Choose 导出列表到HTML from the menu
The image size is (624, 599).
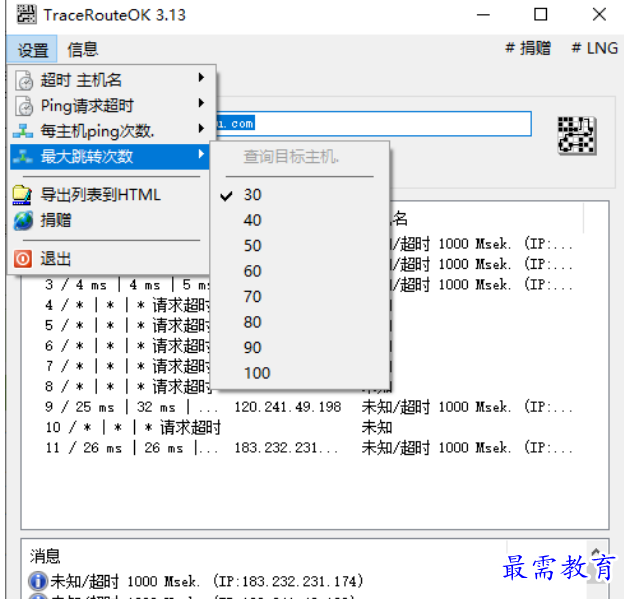tap(108, 195)
